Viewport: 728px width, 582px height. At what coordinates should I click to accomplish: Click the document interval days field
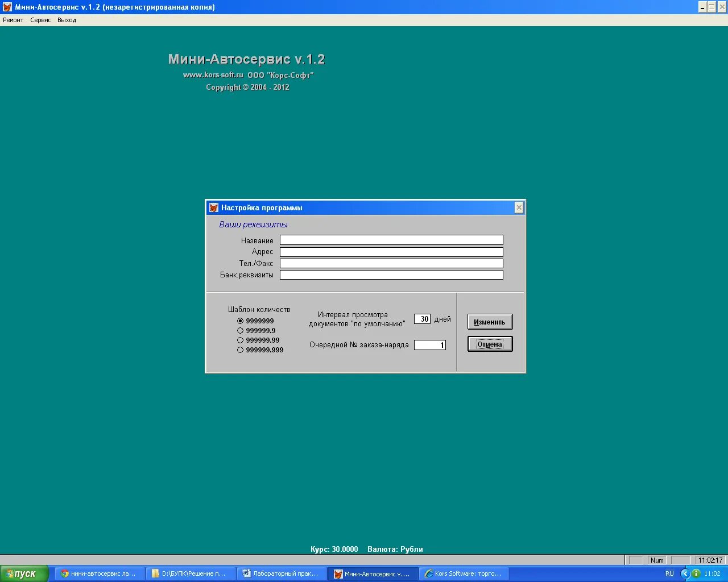coord(422,319)
